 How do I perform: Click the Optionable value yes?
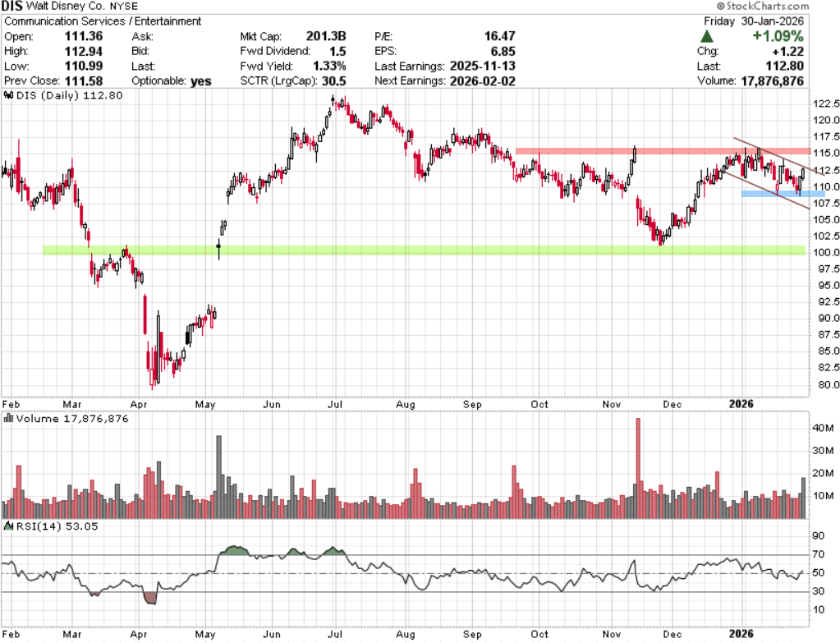click(201, 81)
